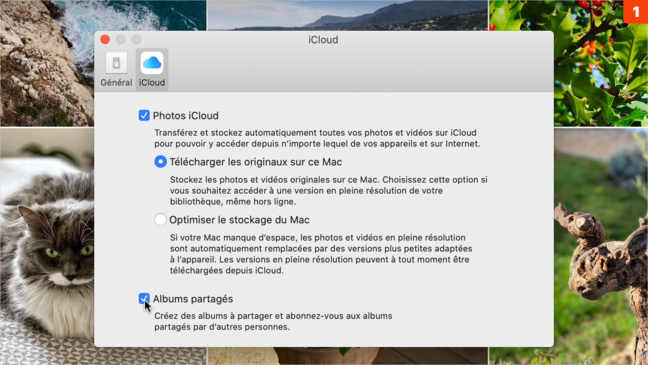The height and width of the screenshot is (365, 648).
Task: Uncheck the Photos iCloud checkbox
Action: click(x=144, y=115)
